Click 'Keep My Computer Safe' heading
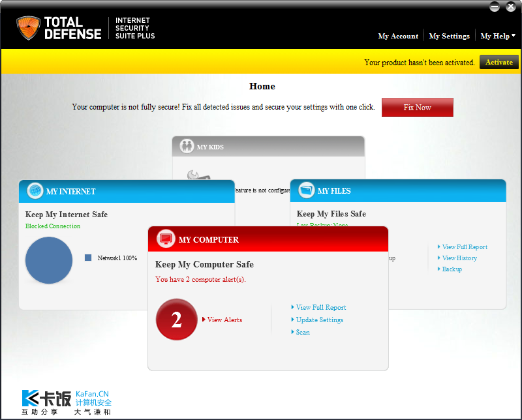 204,264
